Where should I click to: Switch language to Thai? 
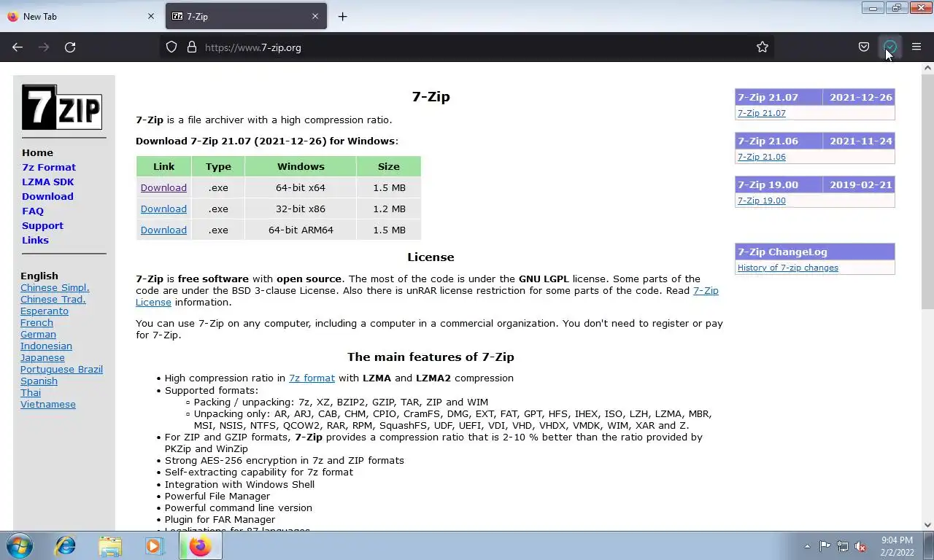31,392
